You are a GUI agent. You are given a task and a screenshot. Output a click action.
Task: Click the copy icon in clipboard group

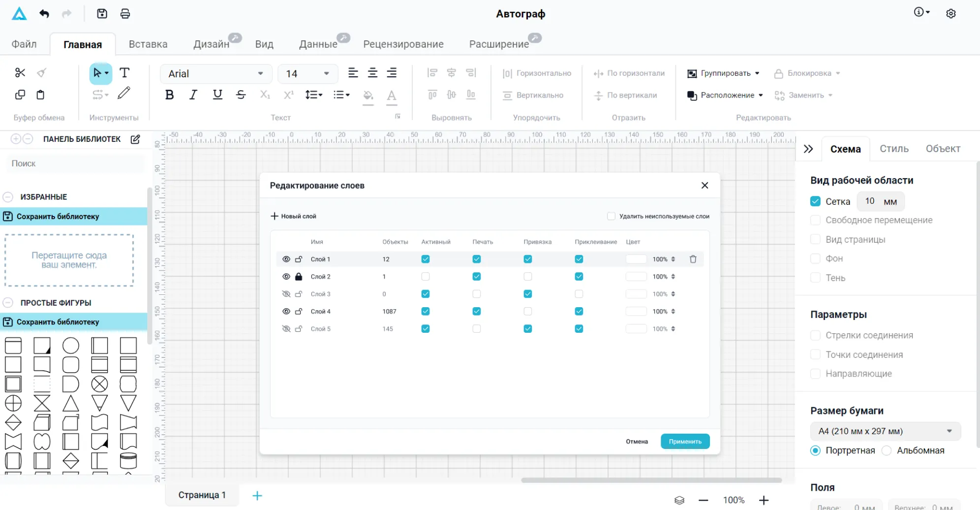(x=20, y=95)
